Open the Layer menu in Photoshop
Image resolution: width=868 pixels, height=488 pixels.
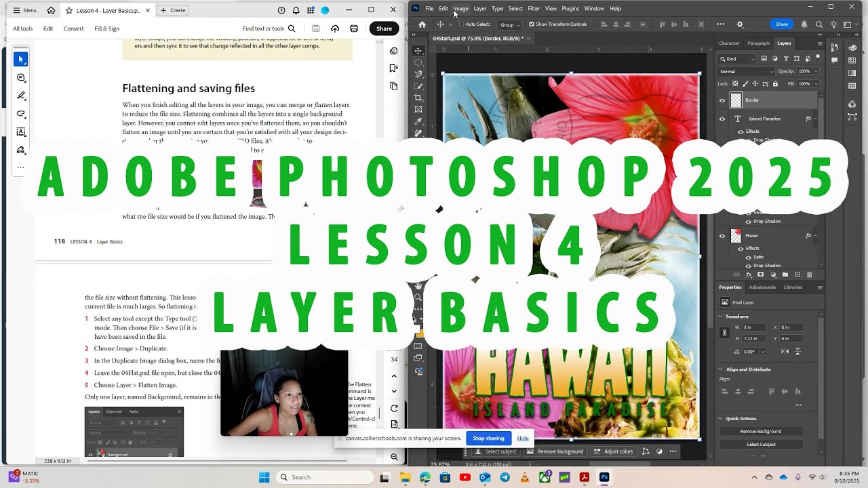tap(479, 8)
